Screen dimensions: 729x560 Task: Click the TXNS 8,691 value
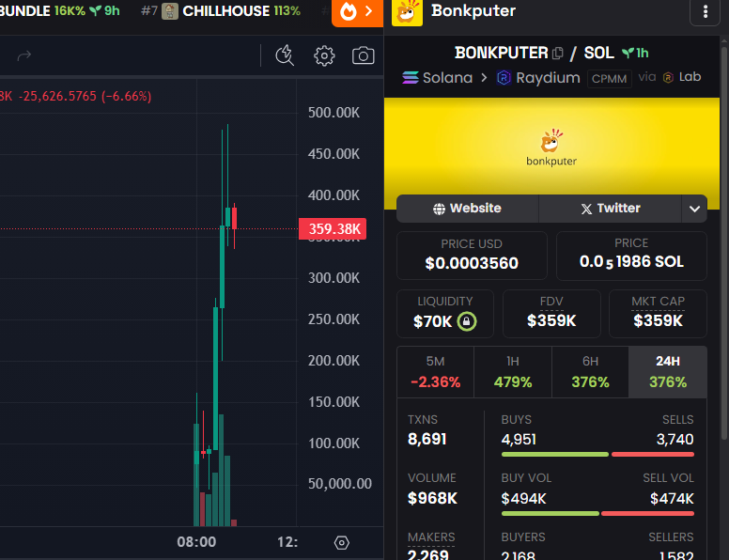click(427, 439)
